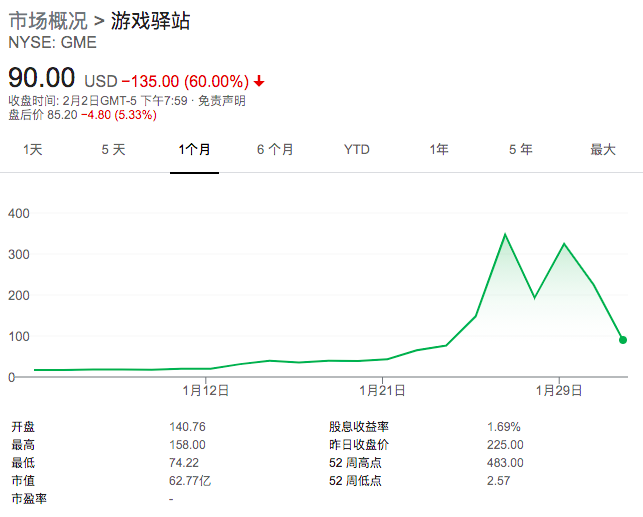Click the red down arrow beside 60.00%
The height and width of the screenshot is (517, 643).
pyautogui.click(x=259, y=81)
